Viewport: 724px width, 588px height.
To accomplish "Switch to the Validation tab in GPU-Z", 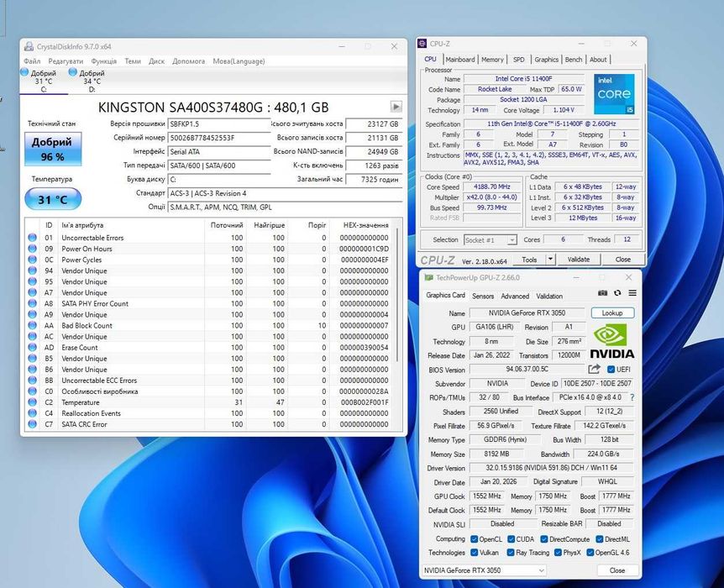I will tap(549, 296).
